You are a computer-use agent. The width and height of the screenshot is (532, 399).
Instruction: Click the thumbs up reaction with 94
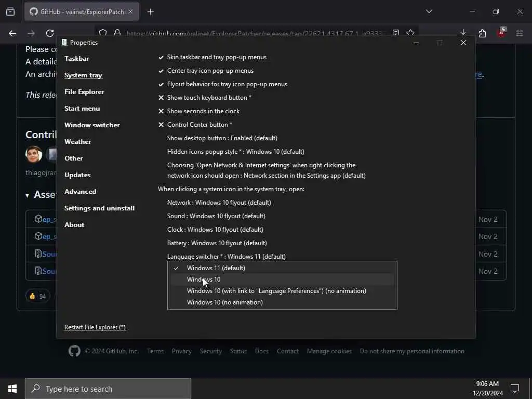pos(37,296)
